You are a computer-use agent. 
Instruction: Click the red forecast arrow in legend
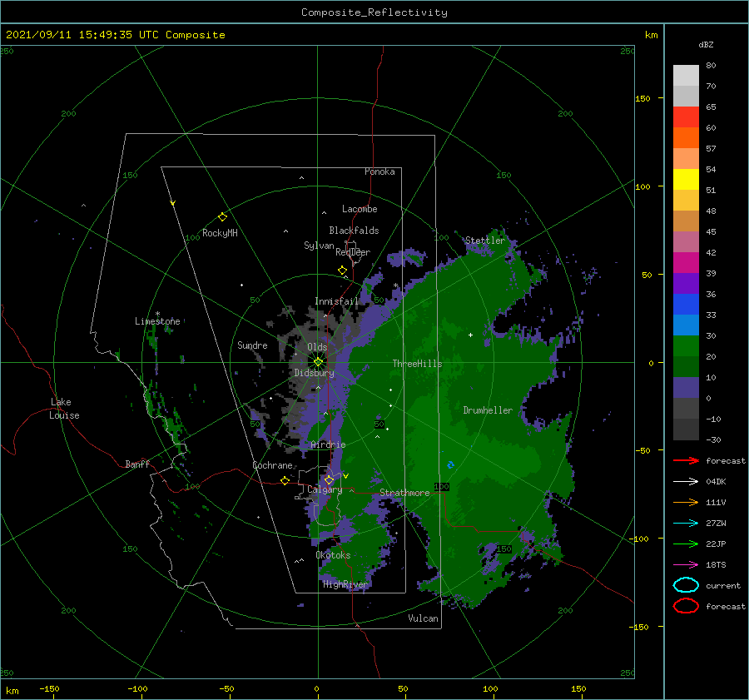[686, 460]
